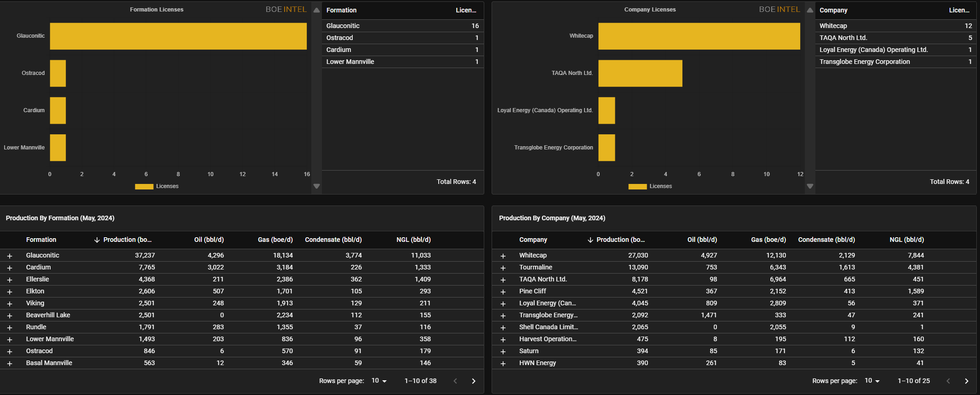The image size is (980, 395).
Task: Sort formation table by Gas (boe/d)
Action: [275, 240]
